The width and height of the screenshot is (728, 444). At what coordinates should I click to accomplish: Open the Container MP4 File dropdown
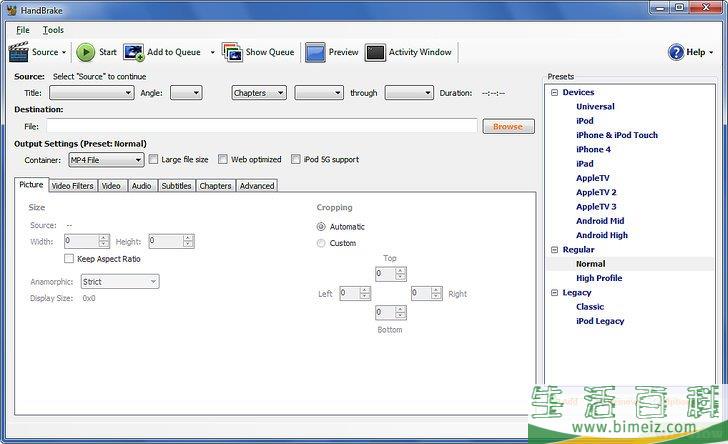point(106,160)
